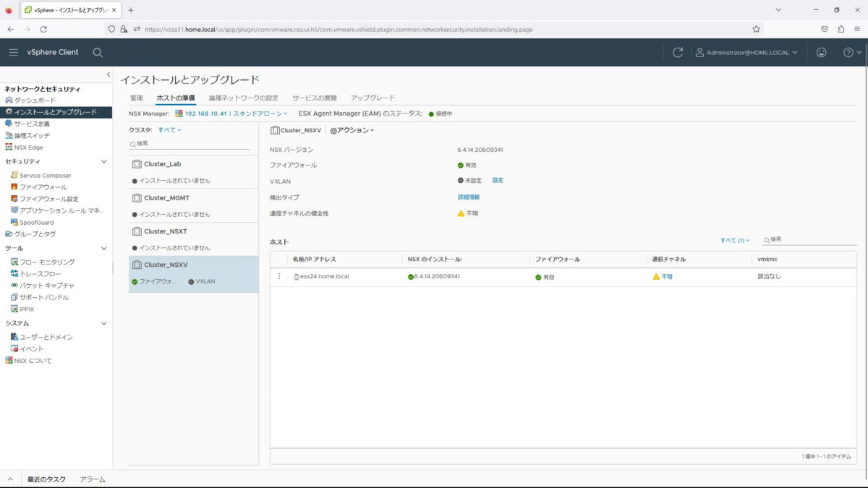Click the 詳細情報 link

(469, 197)
